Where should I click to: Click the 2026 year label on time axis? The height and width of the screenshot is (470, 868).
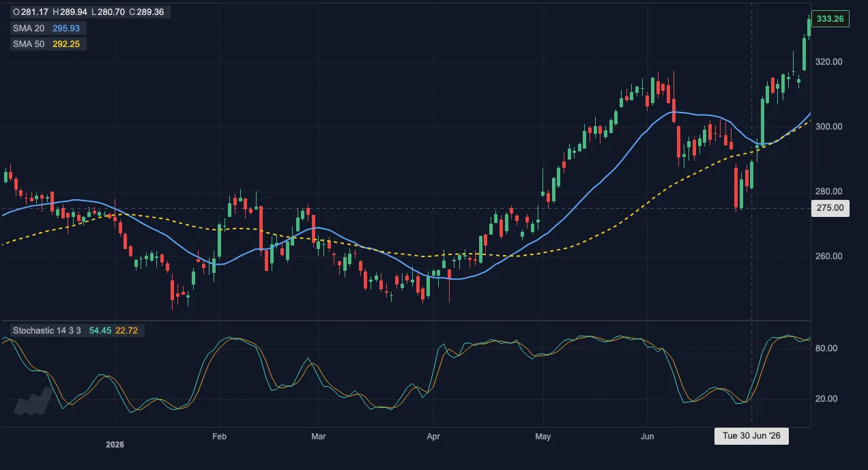pos(115,445)
